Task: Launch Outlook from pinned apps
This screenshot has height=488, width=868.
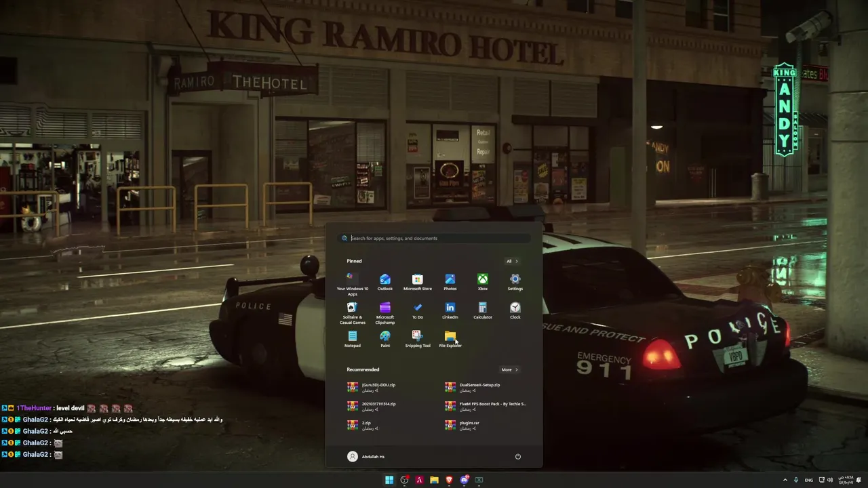Action: (x=385, y=283)
